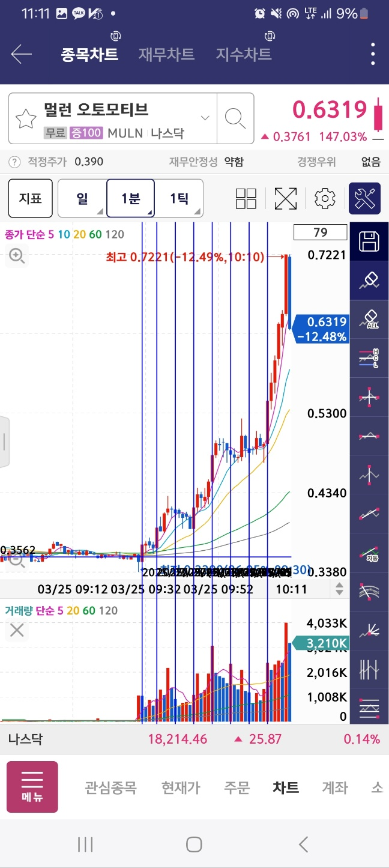This screenshot has height=868, width=389.
Task: Select the horizontal line tool
Action: tap(369, 436)
